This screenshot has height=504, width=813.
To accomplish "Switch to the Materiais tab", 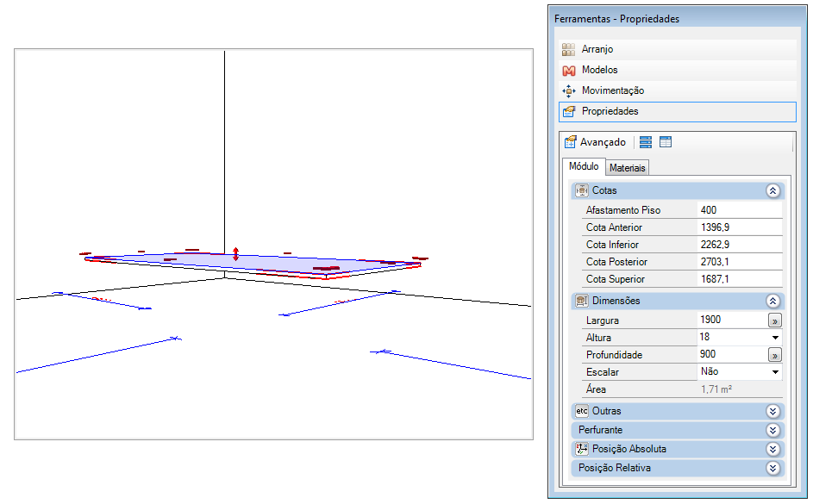I will (x=628, y=168).
